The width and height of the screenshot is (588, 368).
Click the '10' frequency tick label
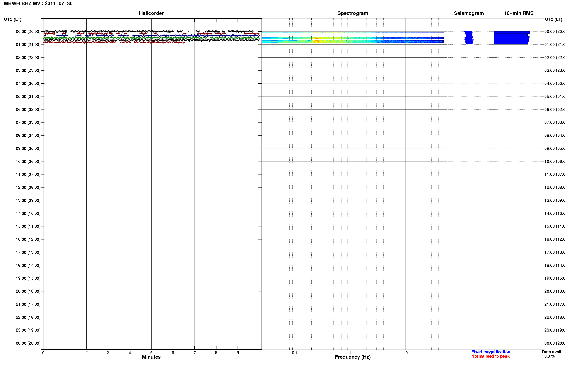[x=405, y=353]
